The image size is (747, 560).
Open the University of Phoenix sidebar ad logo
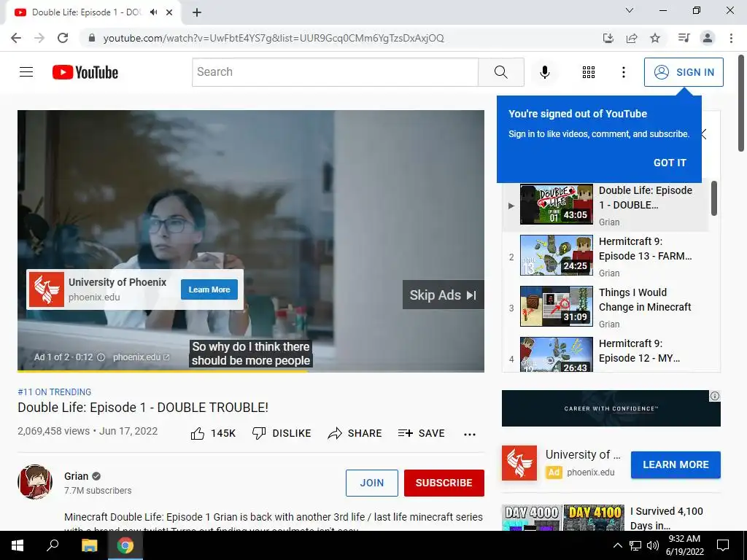(519, 463)
